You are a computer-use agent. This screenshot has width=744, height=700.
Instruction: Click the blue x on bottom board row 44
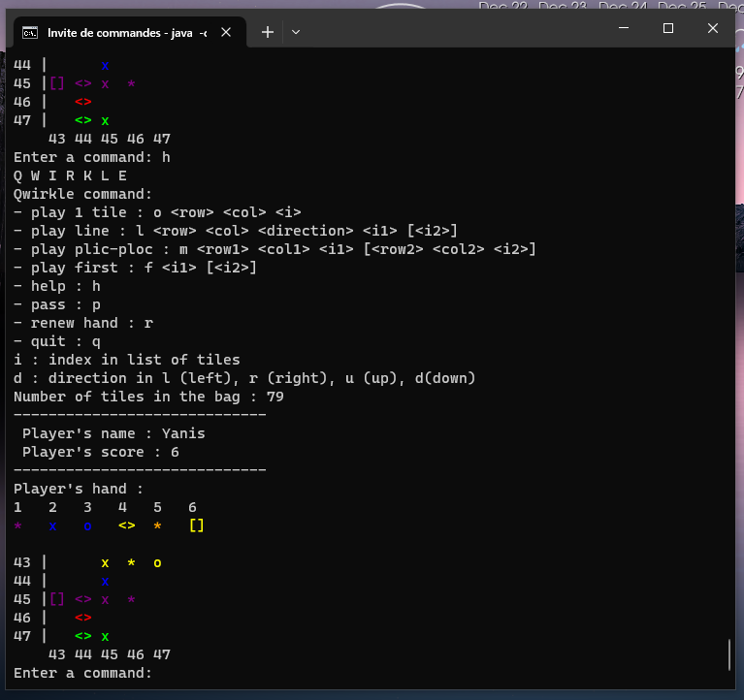(x=105, y=582)
